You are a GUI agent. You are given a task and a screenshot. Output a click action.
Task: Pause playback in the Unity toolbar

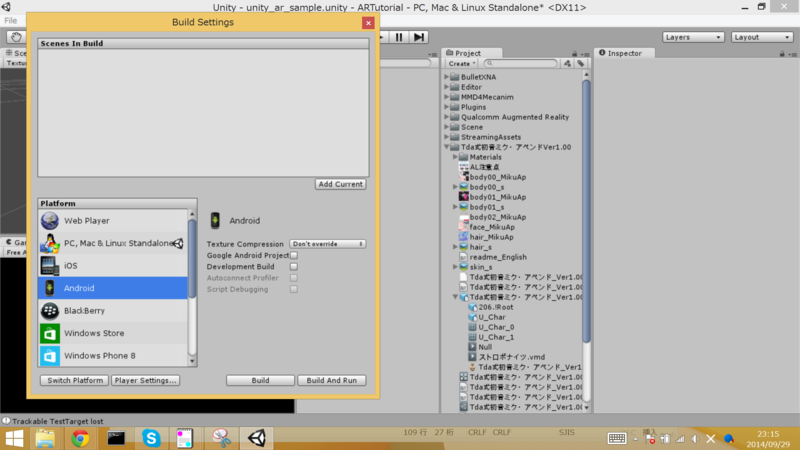[x=399, y=37]
